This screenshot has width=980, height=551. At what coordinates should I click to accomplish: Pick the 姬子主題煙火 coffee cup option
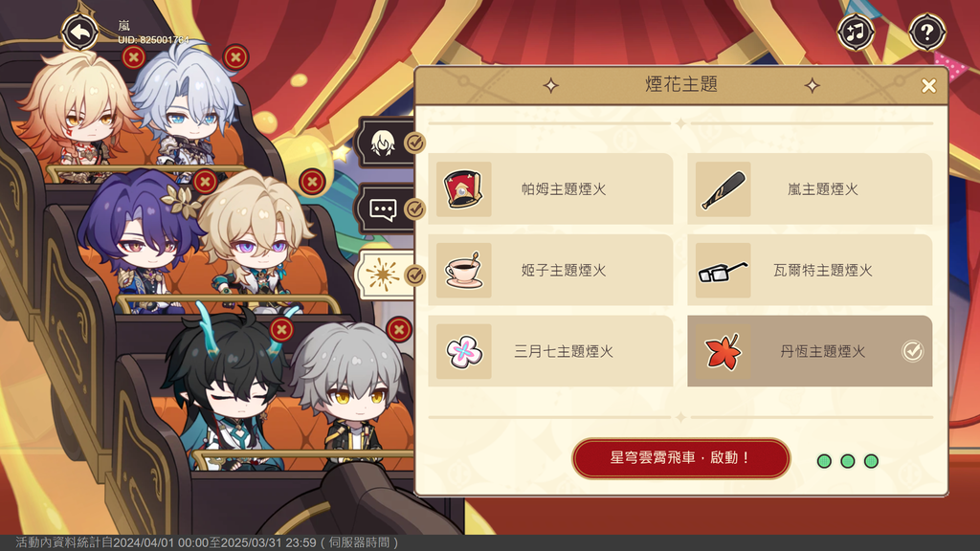click(x=550, y=271)
